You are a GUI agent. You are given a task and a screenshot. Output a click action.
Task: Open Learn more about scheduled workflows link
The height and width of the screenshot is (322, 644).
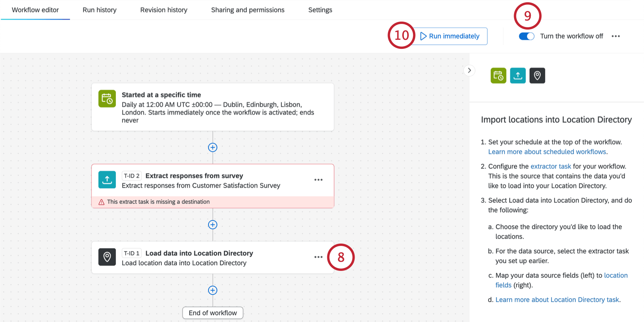click(547, 152)
